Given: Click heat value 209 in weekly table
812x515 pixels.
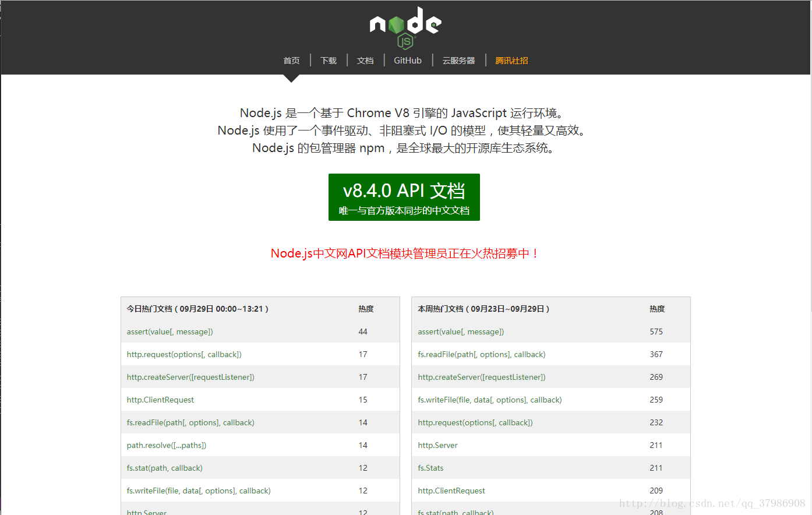Looking at the screenshot, I should pyautogui.click(x=656, y=491).
